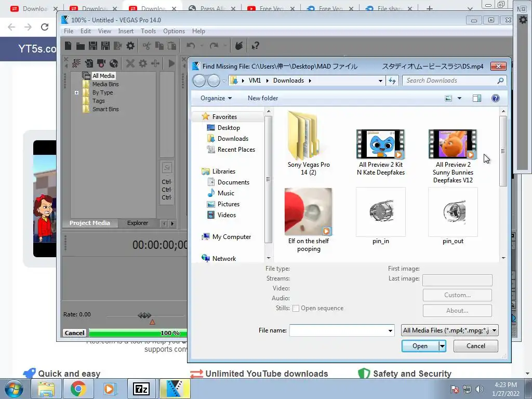Click the Change your view icon in dialog
The height and width of the screenshot is (399, 532).
[x=448, y=98]
